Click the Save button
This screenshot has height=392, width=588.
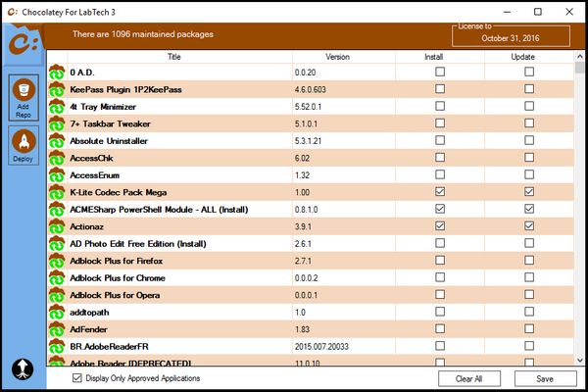pos(545,379)
